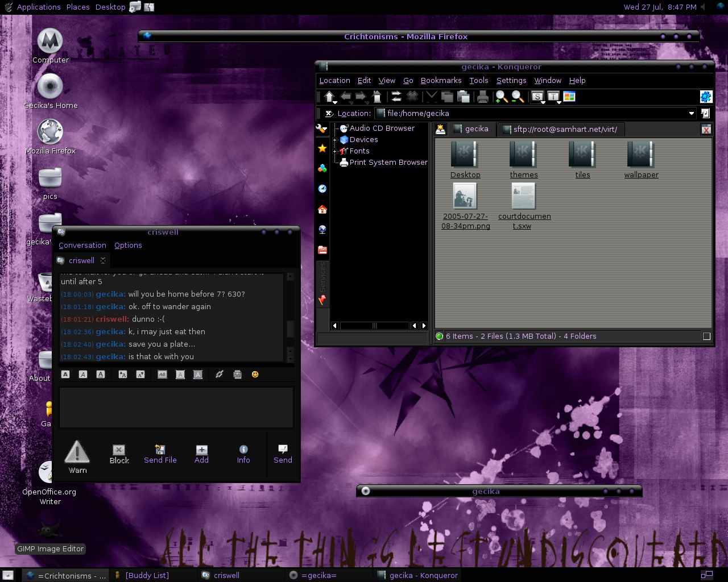Open Konqueror Bookmarks menu
The height and width of the screenshot is (582, 728).
(441, 81)
